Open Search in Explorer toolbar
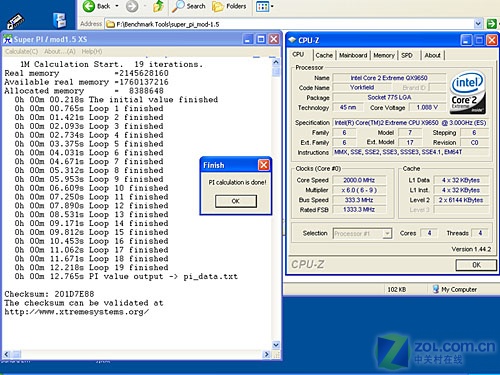 [x=189, y=6]
